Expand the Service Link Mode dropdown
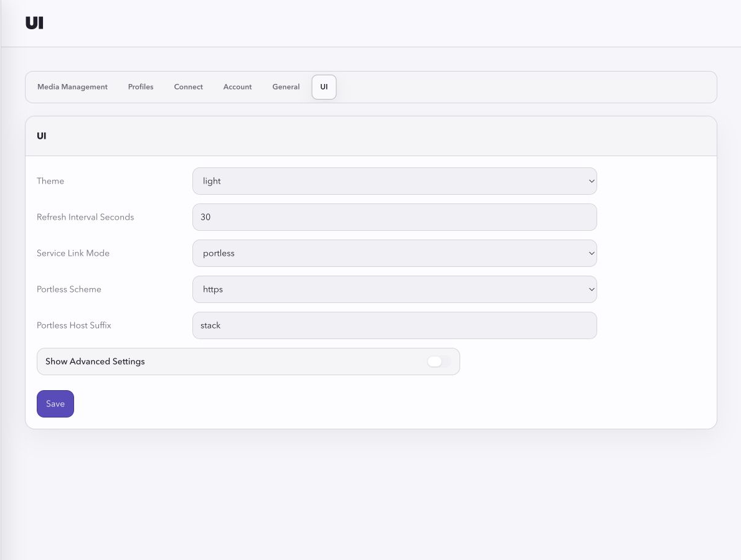Viewport: 741px width, 560px height. (x=395, y=253)
